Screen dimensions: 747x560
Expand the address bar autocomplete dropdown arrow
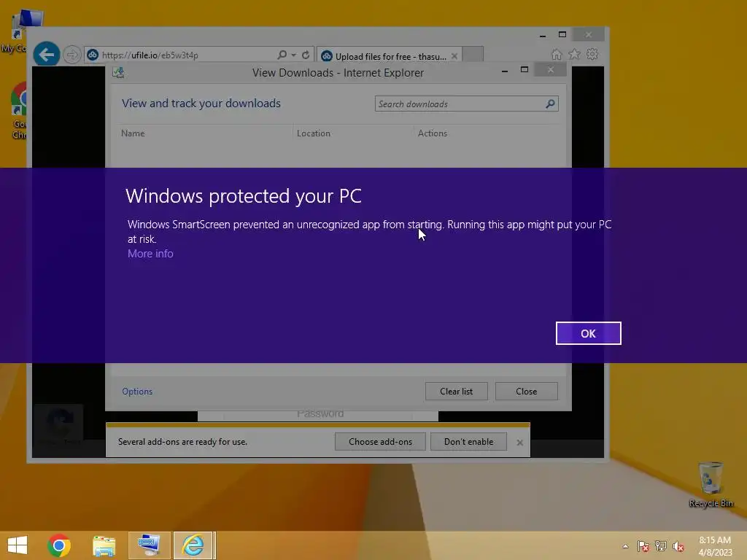pyautogui.click(x=293, y=55)
